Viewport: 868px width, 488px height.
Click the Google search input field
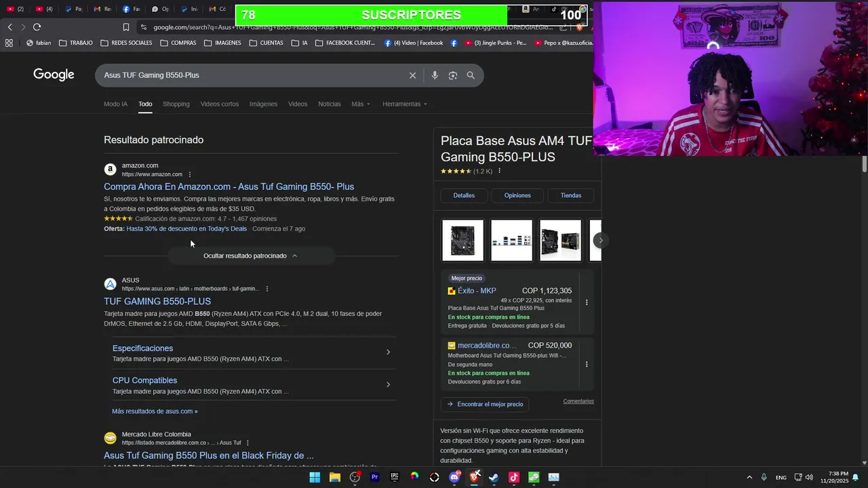click(x=251, y=75)
